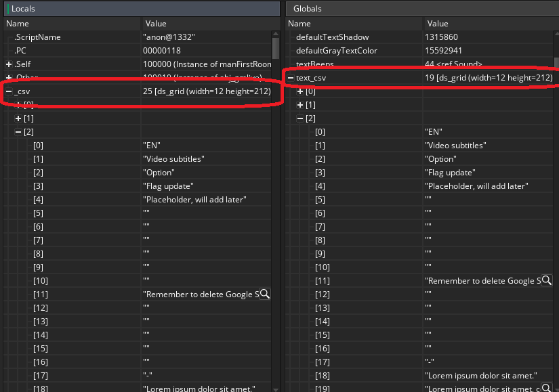This screenshot has width=559, height=392.
Task: Open magnifier for Globals [11] Remember to delete value
Action: point(547,280)
